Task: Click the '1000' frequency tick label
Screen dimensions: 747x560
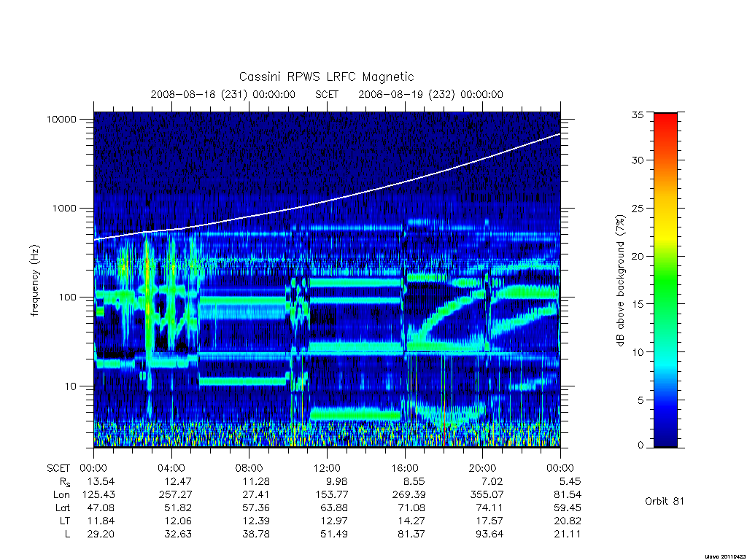Action: tap(64, 208)
